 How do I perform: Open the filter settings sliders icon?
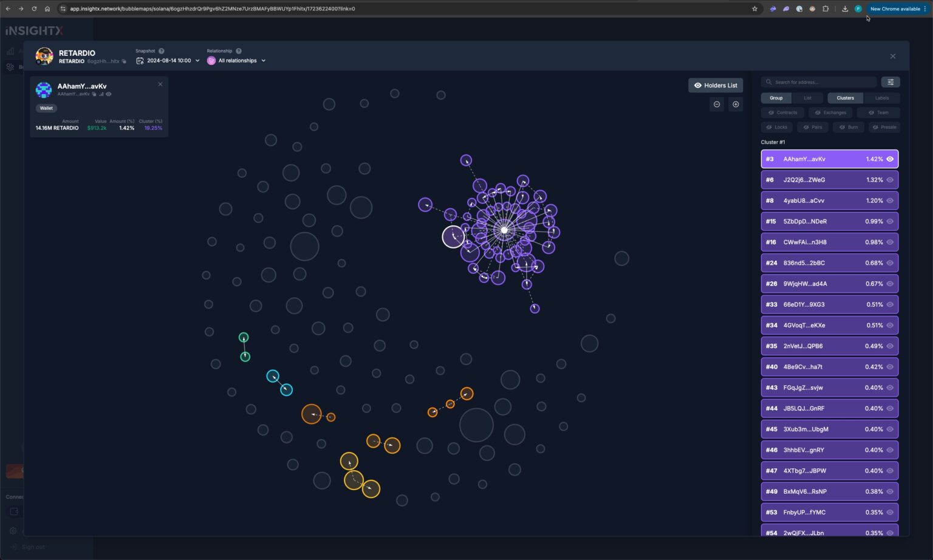tap(890, 82)
